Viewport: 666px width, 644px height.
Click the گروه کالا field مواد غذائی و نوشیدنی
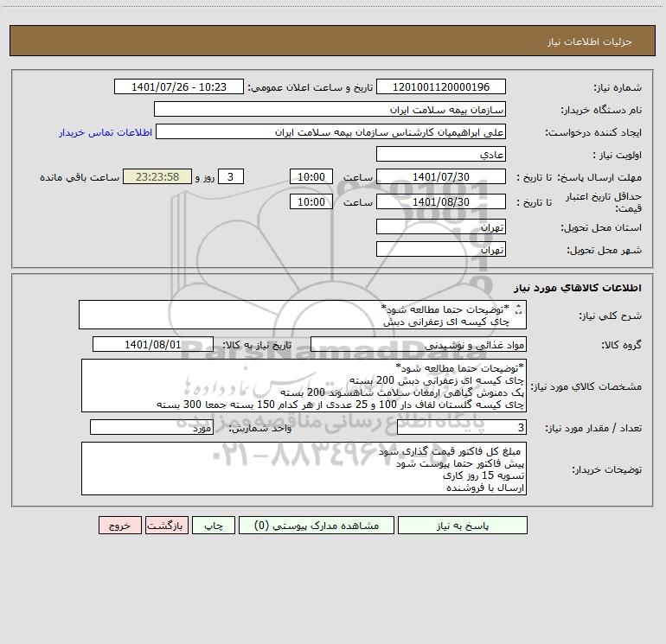(x=419, y=344)
